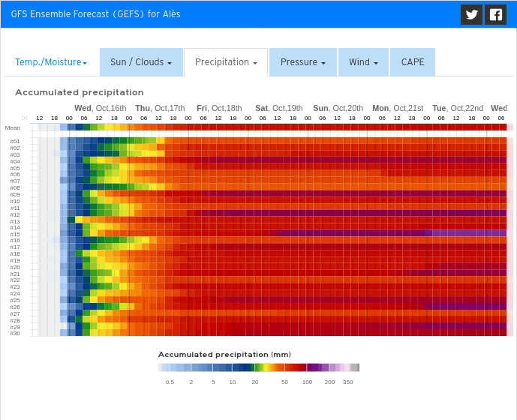Image resolution: width=517 pixels, height=420 pixels.
Task: Click the 50 legend value
Action: [284, 382]
